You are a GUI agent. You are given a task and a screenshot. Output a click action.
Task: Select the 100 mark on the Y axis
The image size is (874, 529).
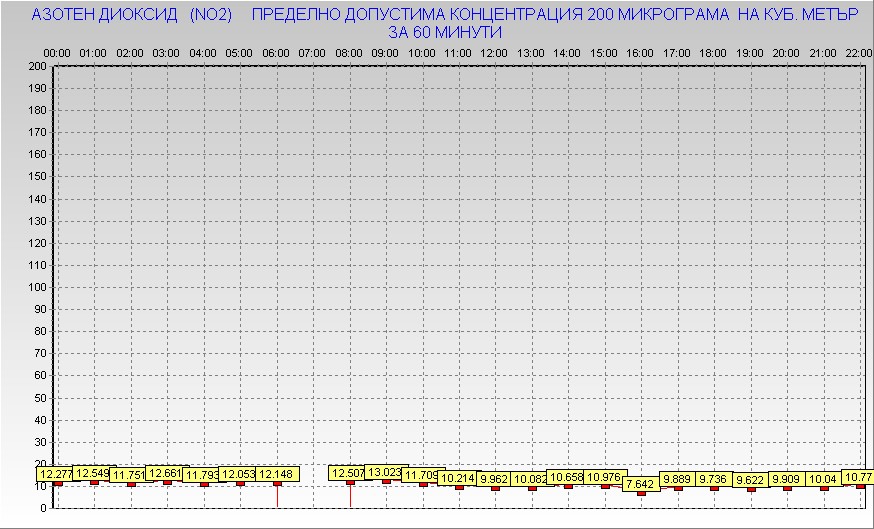click(38, 287)
